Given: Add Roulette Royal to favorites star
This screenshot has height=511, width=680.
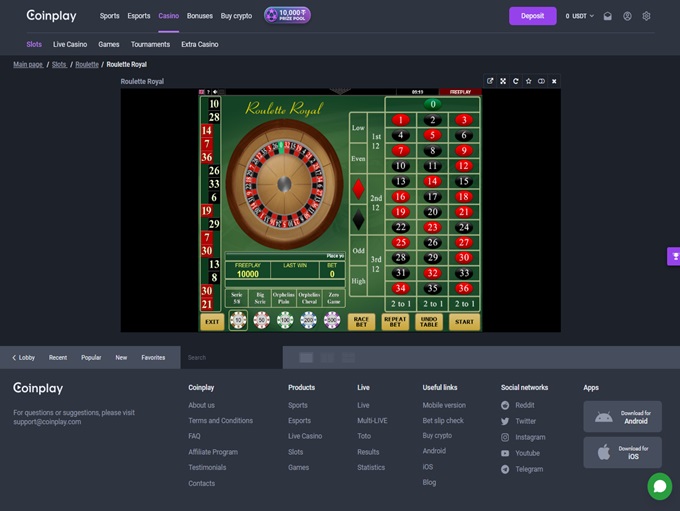Looking at the screenshot, I should coord(529,81).
